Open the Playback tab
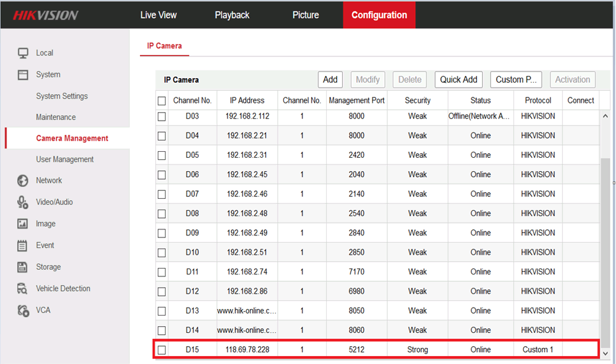The image size is (616, 364). coord(232,15)
